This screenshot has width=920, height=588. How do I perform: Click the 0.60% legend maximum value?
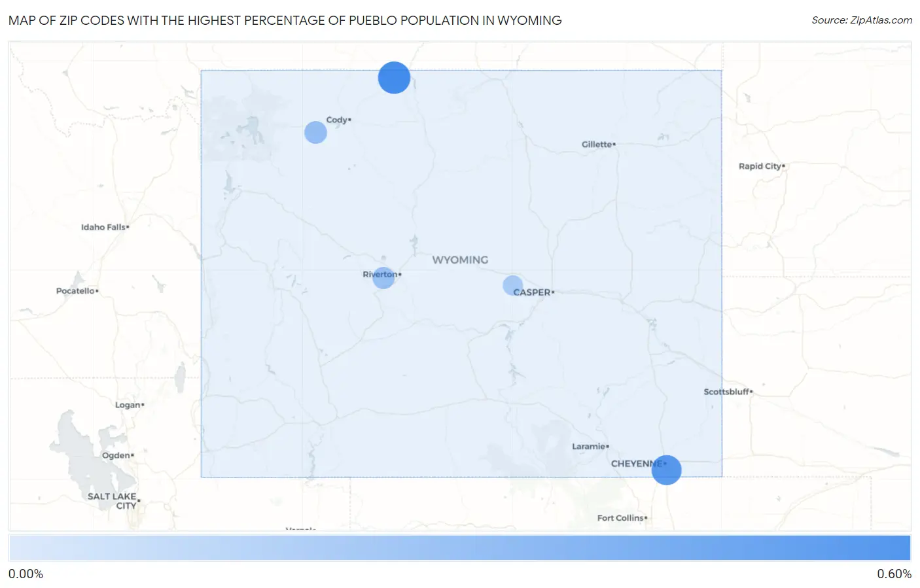click(x=894, y=574)
